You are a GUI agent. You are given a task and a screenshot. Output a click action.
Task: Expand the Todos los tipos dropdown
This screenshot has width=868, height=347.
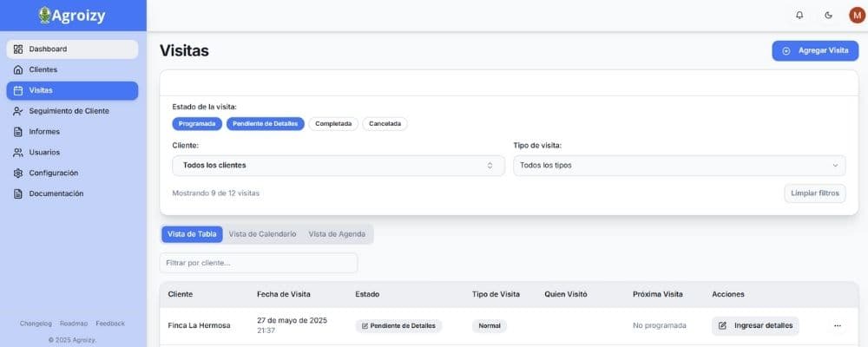click(679, 165)
